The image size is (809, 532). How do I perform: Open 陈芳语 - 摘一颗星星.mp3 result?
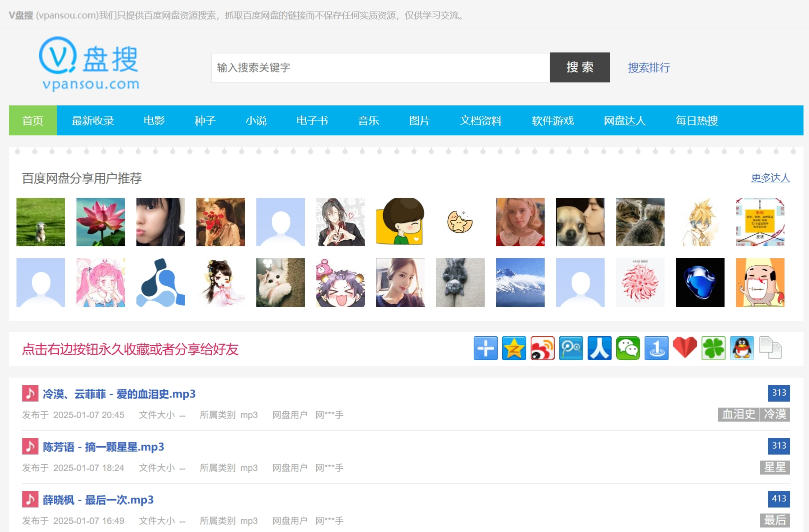pyautogui.click(x=103, y=447)
